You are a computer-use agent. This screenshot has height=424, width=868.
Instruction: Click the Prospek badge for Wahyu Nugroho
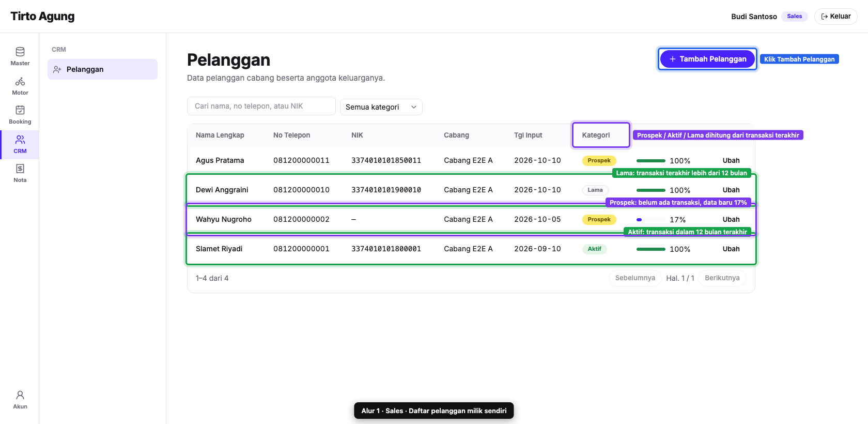click(x=599, y=220)
